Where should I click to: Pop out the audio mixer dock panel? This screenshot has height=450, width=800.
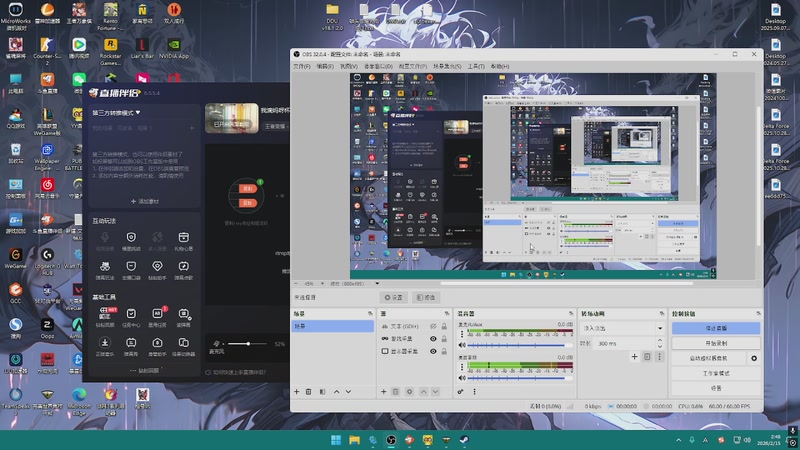(x=571, y=313)
